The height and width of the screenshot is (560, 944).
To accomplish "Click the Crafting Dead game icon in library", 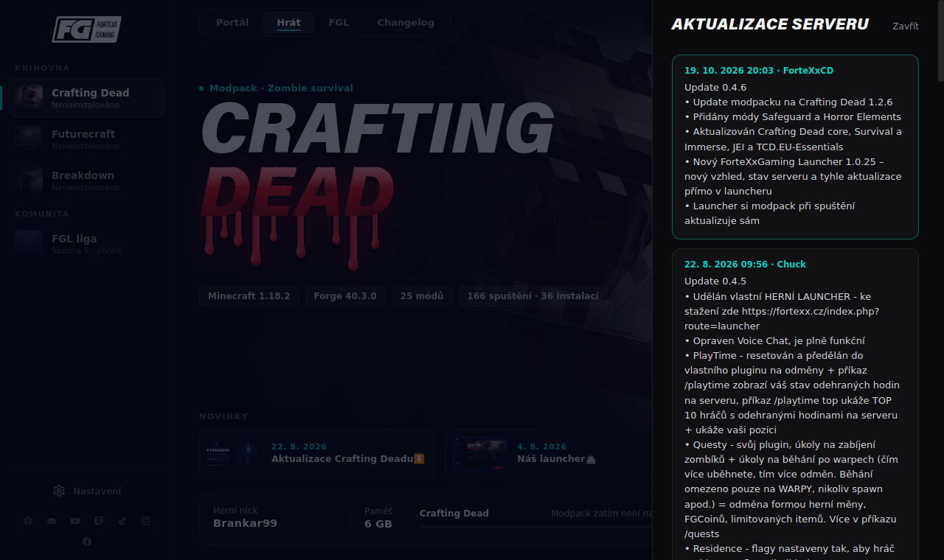I will click(x=29, y=98).
